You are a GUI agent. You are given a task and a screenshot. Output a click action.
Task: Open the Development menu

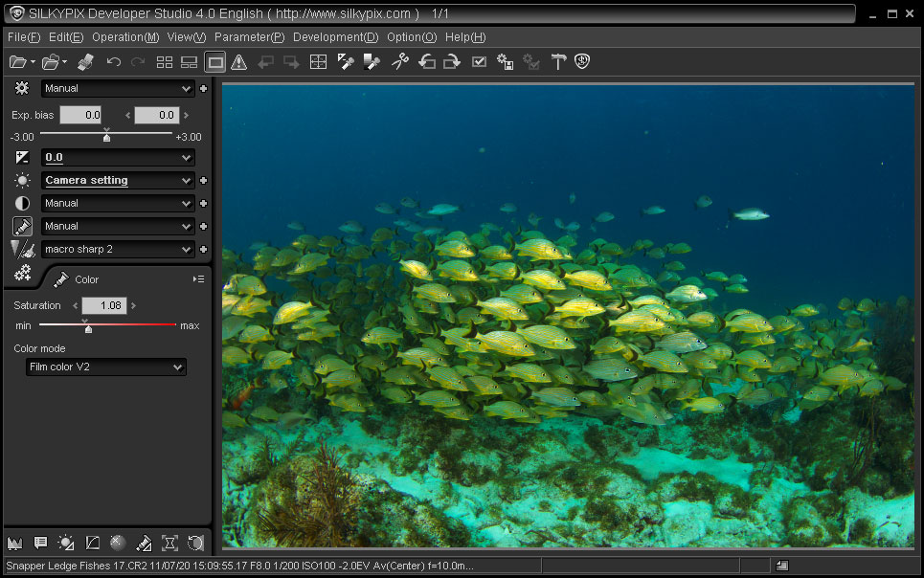point(335,37)
